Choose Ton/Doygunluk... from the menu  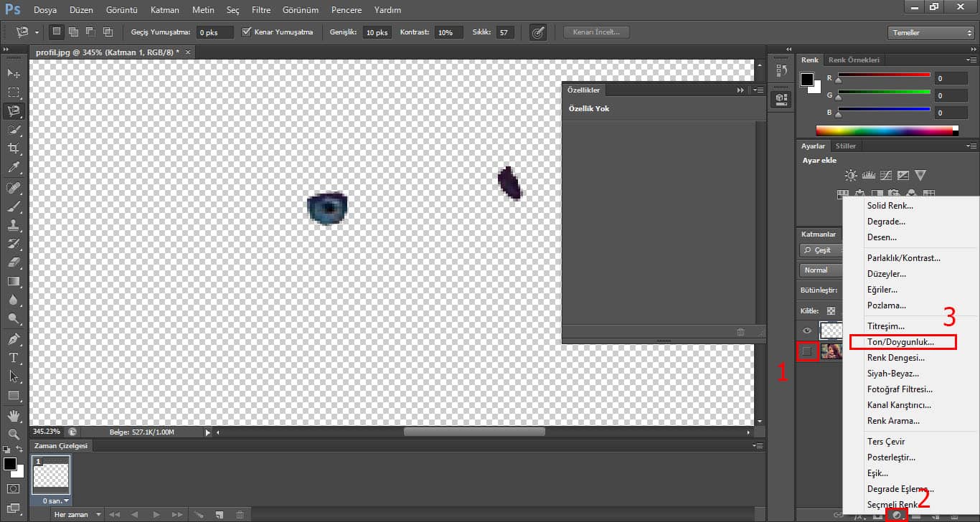tap(901, 342)
